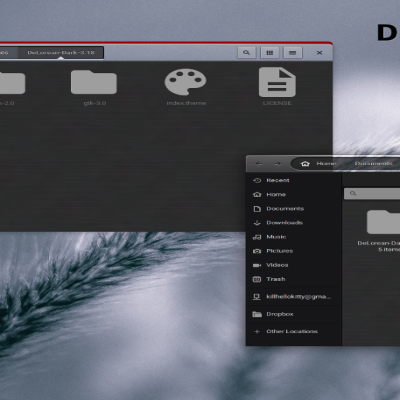400x400 pixels.
Task: Click the LICENSE file name label
Action: tap(277, 103)
